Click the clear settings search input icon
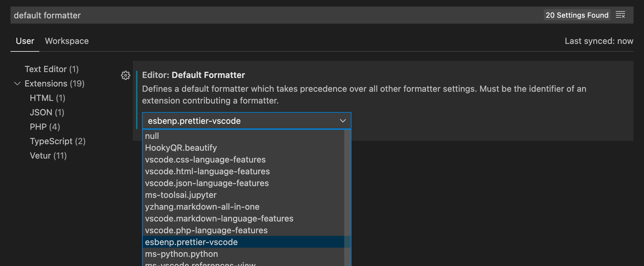Screen dimensions: 644x266 (620, 15)
